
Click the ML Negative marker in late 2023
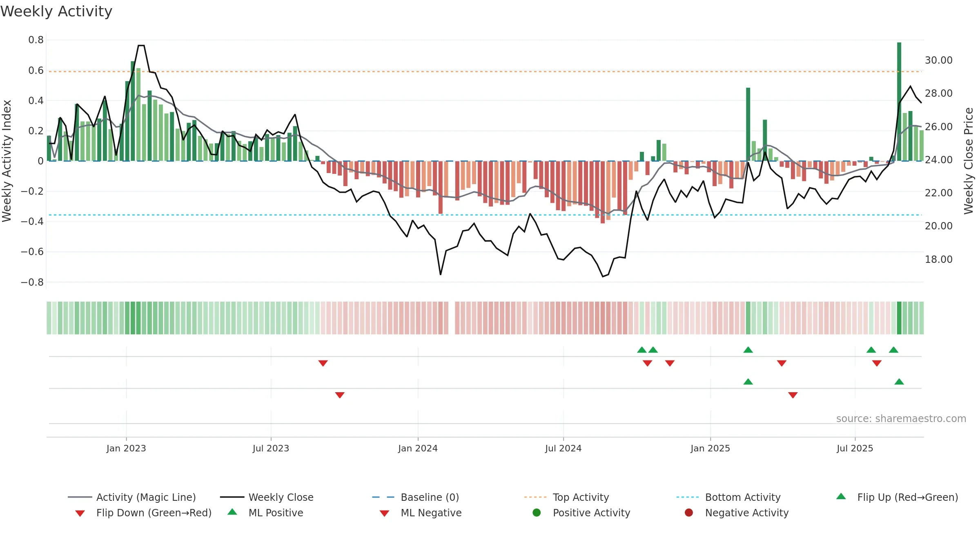point(340,395)
